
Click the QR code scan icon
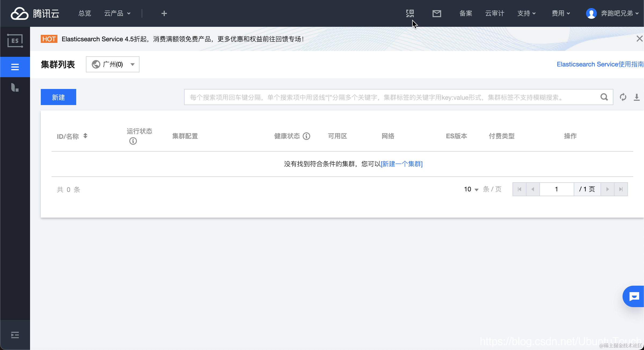point(410,13)
